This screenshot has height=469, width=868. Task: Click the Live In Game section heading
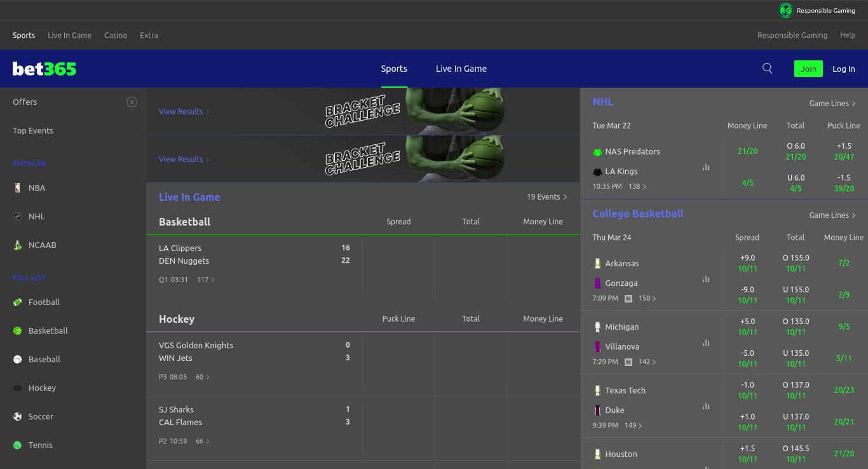click(189, 197)
